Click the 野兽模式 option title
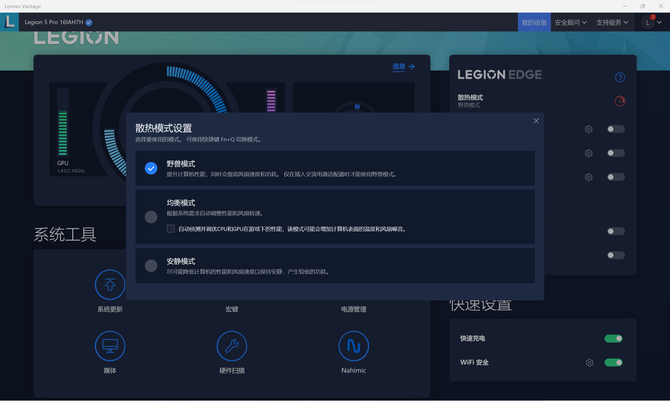The image size is (670, 401). [x=181, y=164]
